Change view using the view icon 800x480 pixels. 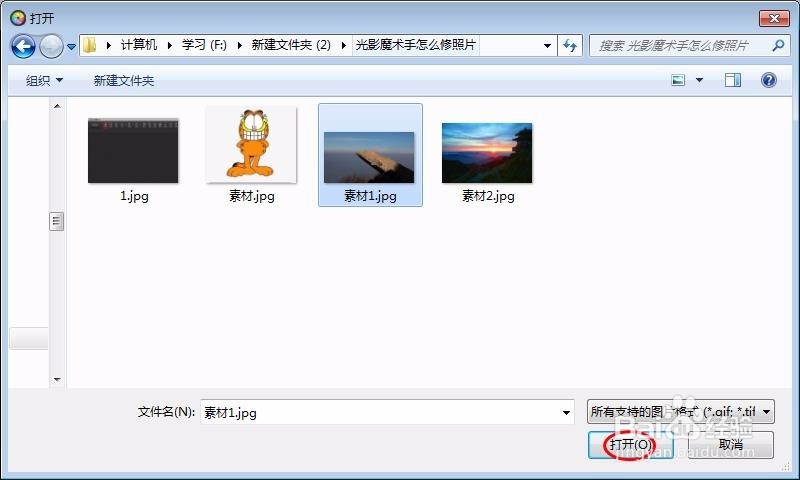click(678, 80)
